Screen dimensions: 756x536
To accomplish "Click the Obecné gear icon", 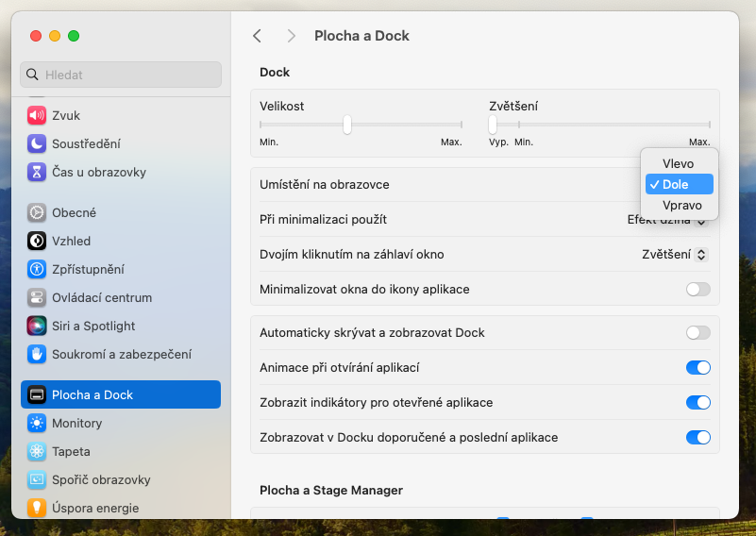I will pyautogui.click(x=37, y=212).
